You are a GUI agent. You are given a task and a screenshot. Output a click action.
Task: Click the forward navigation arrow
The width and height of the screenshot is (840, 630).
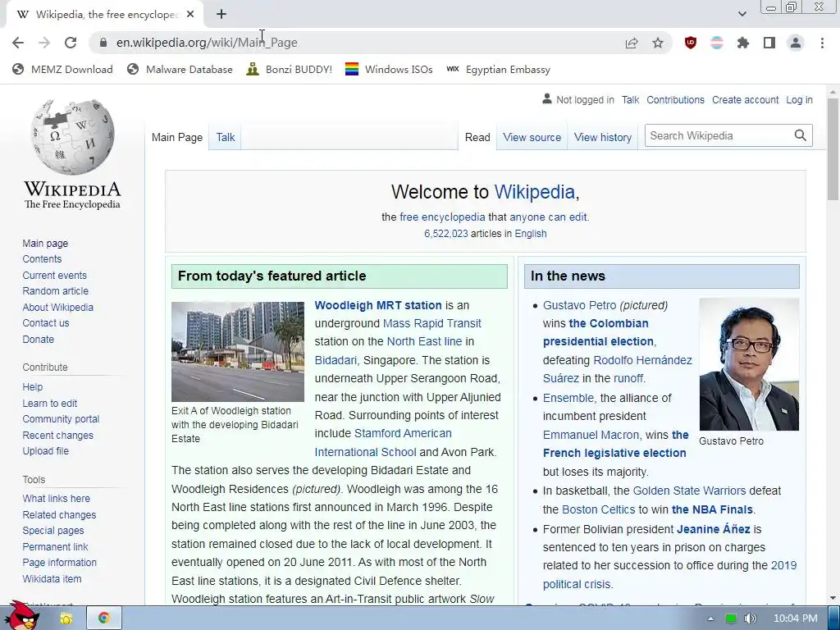click(x=44, y=43)
